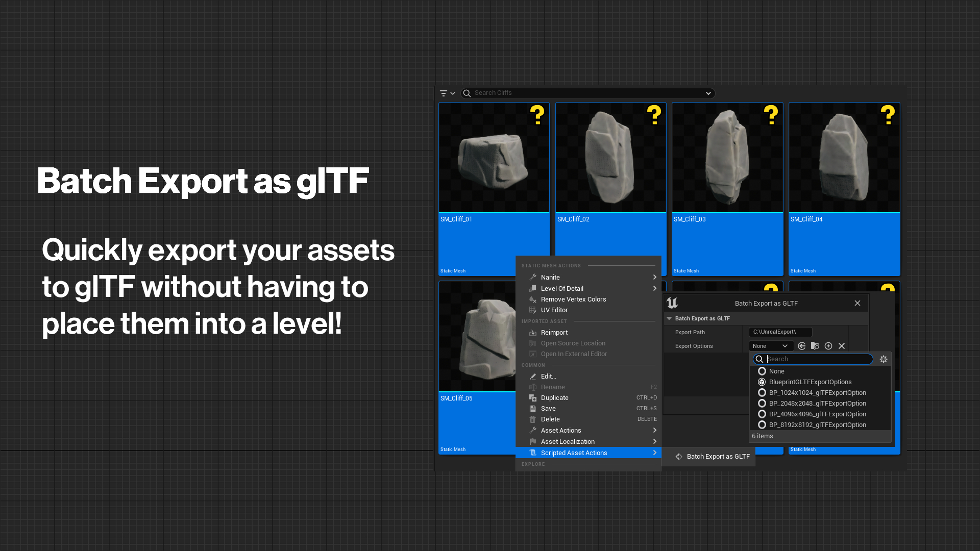The height and width of the screenshot is (551, 980).
Task: Click the Duplicate icon in the menu
Action: tap(532, 397)
